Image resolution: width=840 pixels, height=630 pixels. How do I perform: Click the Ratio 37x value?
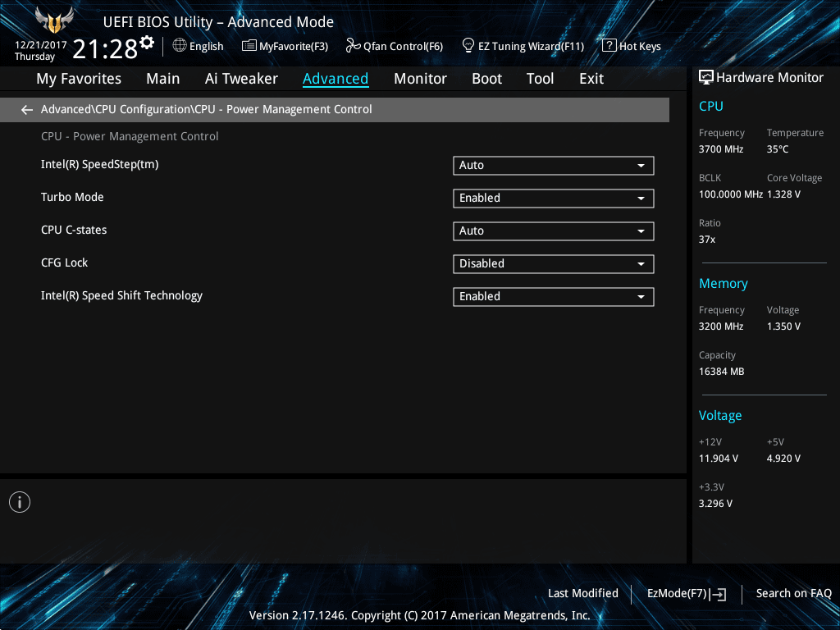(707, 240)
